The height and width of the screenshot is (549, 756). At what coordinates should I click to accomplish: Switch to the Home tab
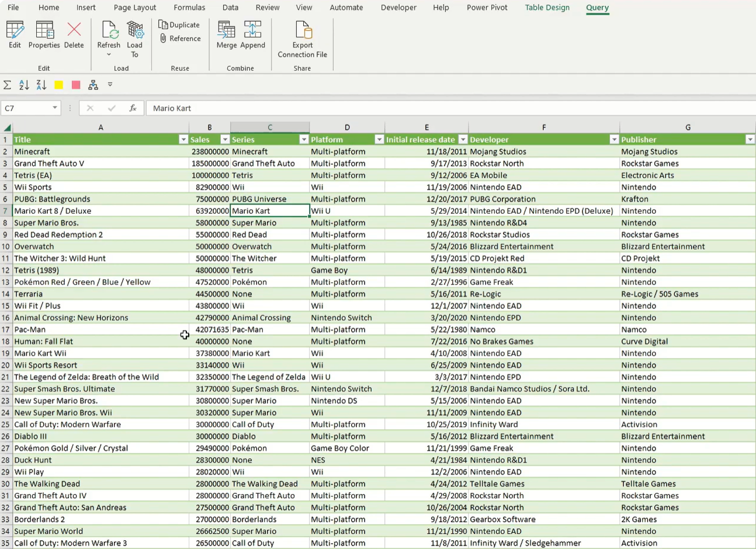pyautogui.click(x=49, y=8)
